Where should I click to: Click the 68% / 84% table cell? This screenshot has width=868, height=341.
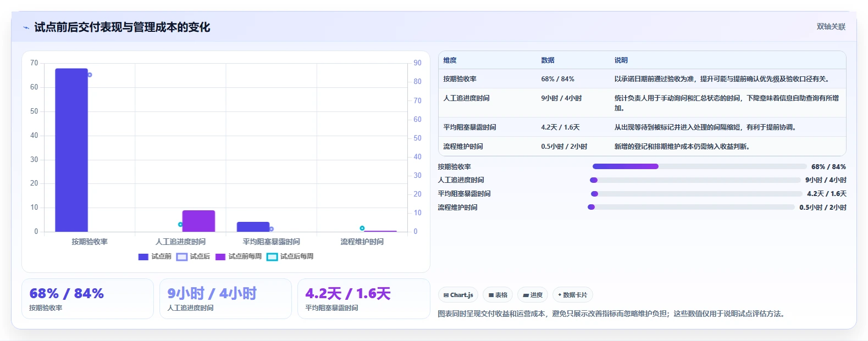557,79
